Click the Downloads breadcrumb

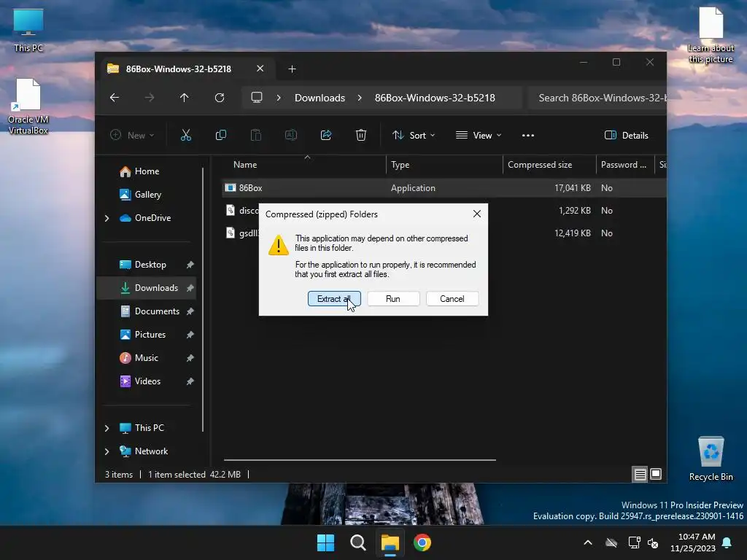320,98
